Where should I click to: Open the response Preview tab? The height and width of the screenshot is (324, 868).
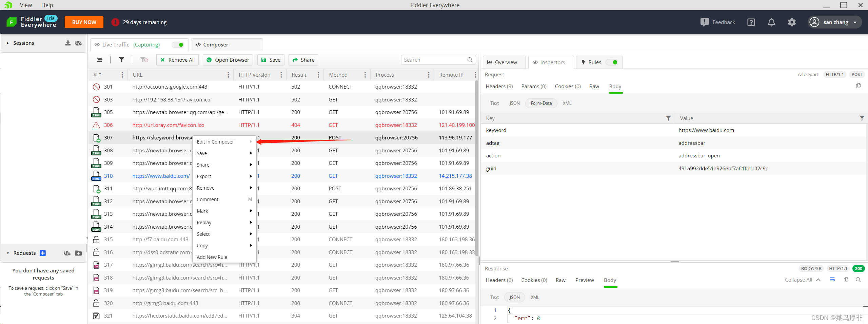585,280
